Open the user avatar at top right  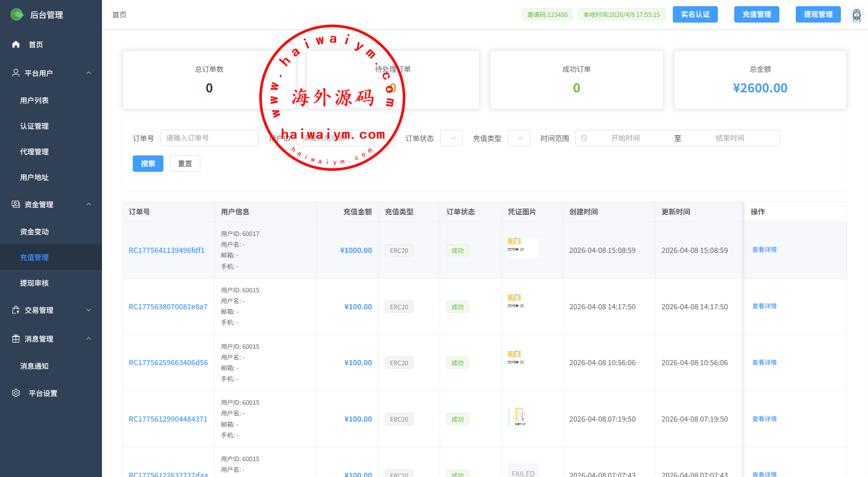point(856,15)
